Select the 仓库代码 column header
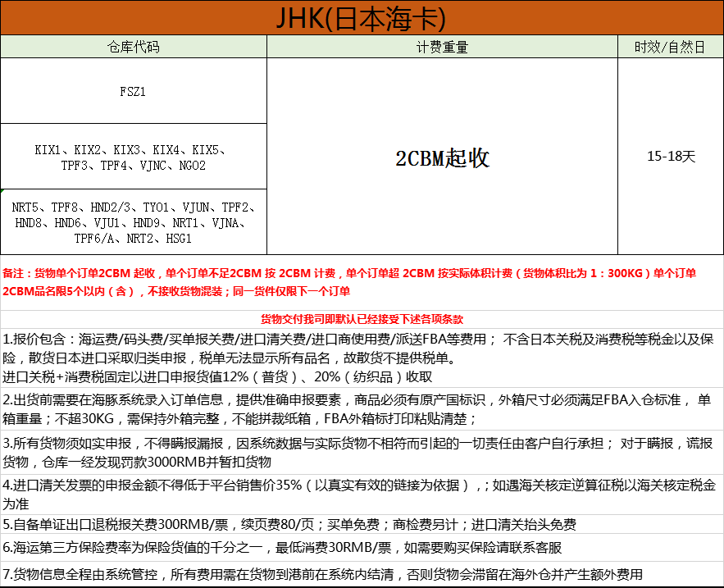The image size is (724, 588). click(134, 47)
